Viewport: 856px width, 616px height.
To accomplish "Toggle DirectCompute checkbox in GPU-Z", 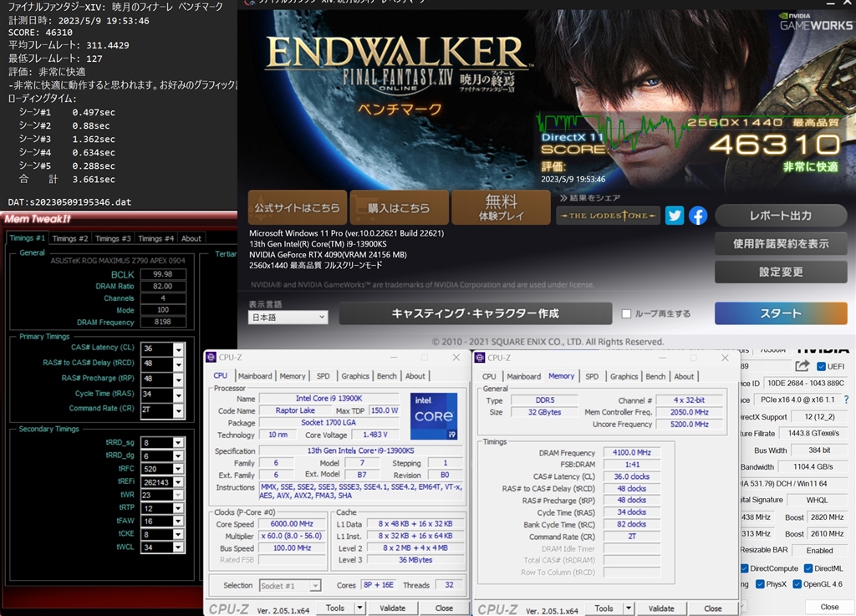I will (744, 568).
